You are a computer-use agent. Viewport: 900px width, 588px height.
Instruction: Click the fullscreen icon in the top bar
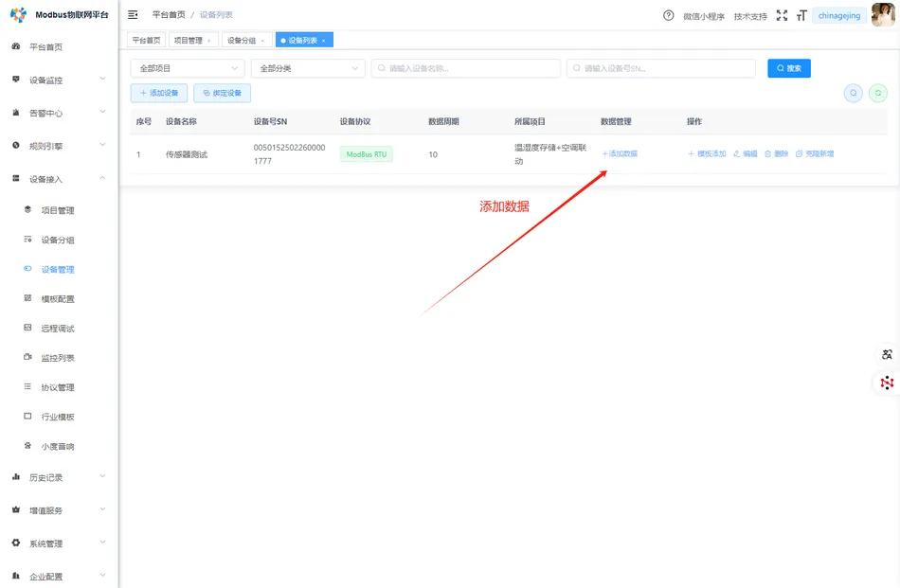coord(782,15)
